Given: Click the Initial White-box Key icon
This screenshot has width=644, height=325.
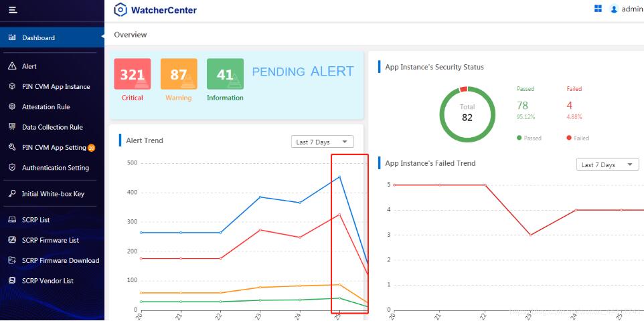Looking at the screenshot, I should tap(12, 194).
